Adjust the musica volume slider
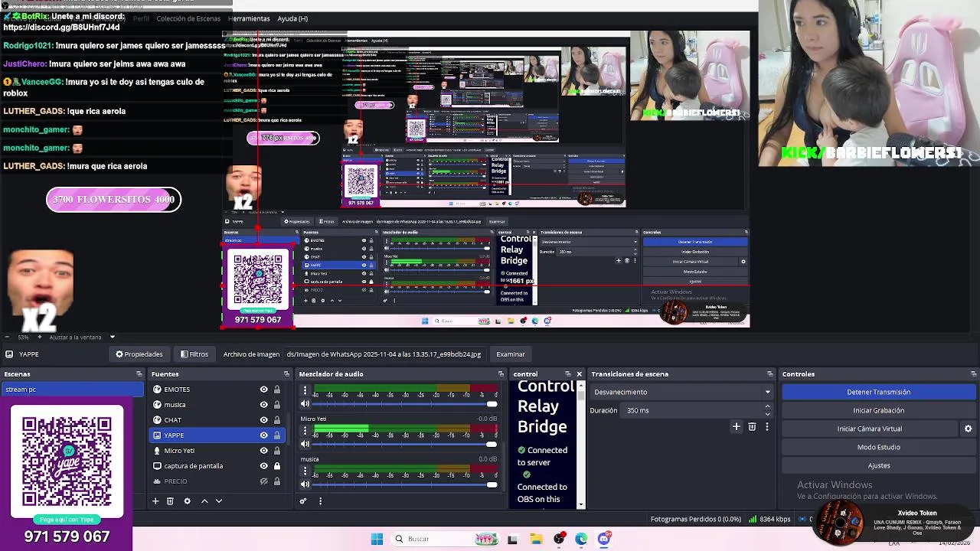980x551 pixels. click(x=404, y=484)
